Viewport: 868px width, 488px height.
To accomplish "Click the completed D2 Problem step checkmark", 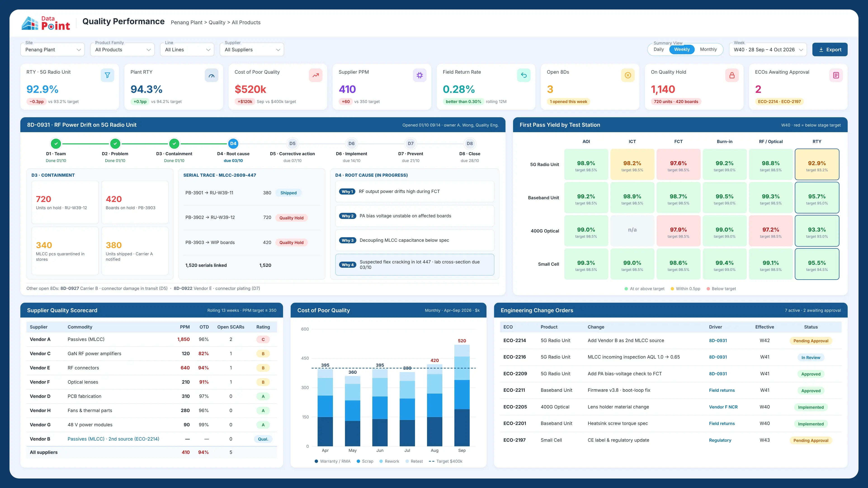I will (x=115, y=143).
